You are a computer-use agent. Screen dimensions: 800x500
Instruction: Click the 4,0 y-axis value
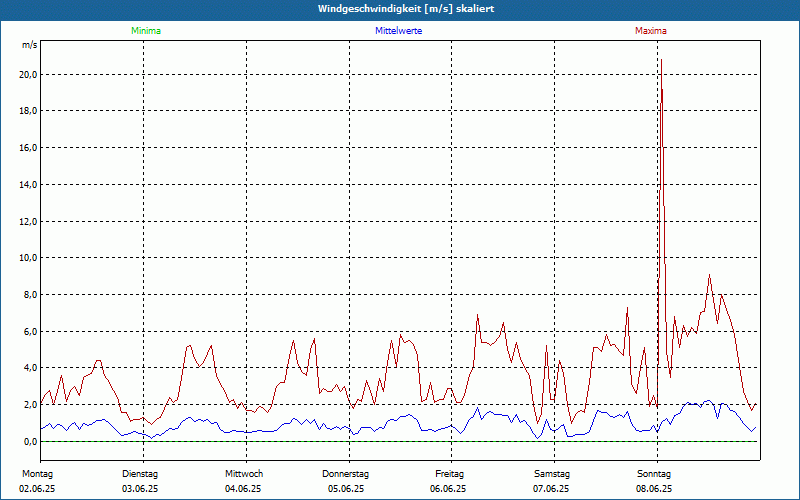coord(30,368)
